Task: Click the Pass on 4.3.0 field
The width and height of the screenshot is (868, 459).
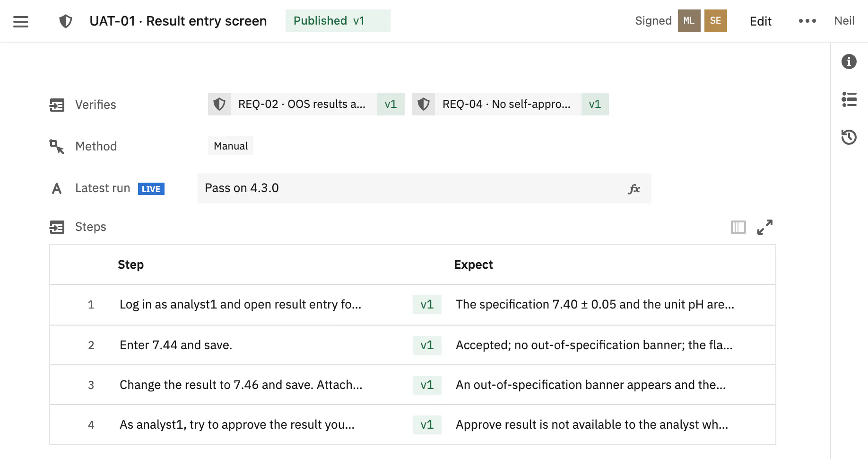Action: point(424,188)
